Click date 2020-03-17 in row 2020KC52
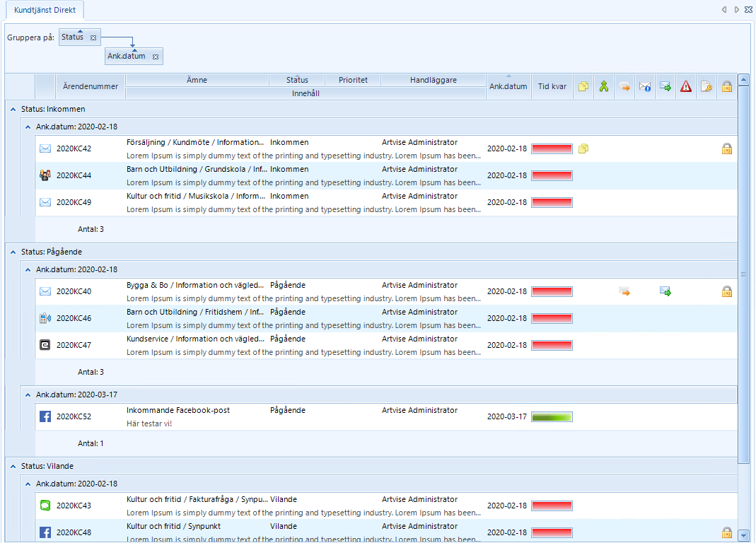 point(507,416)
